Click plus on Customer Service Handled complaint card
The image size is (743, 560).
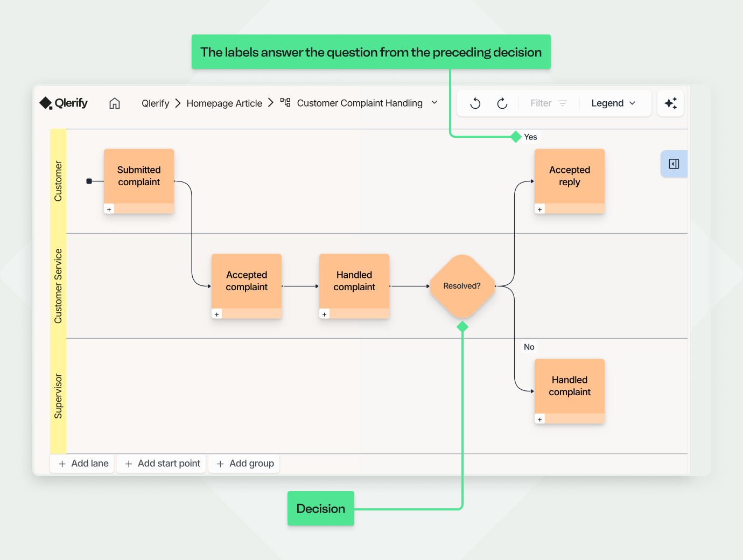click(x=325, y=314)
